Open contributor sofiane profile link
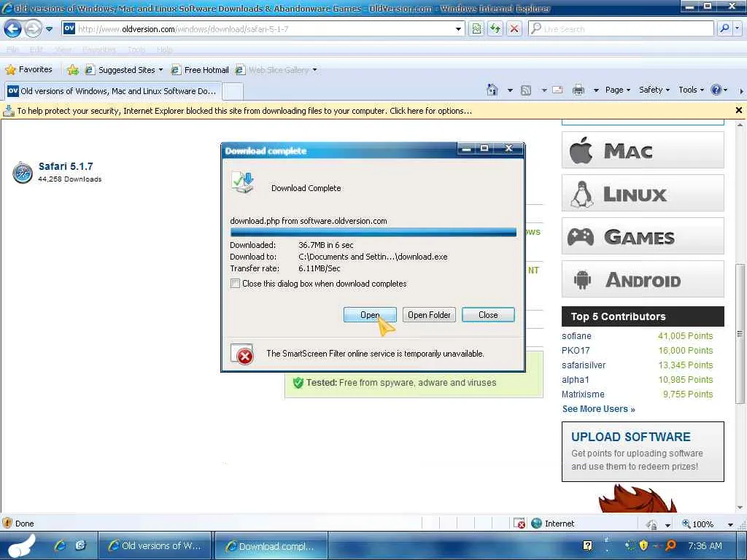 pyautogui.click(x=576, y=335)
